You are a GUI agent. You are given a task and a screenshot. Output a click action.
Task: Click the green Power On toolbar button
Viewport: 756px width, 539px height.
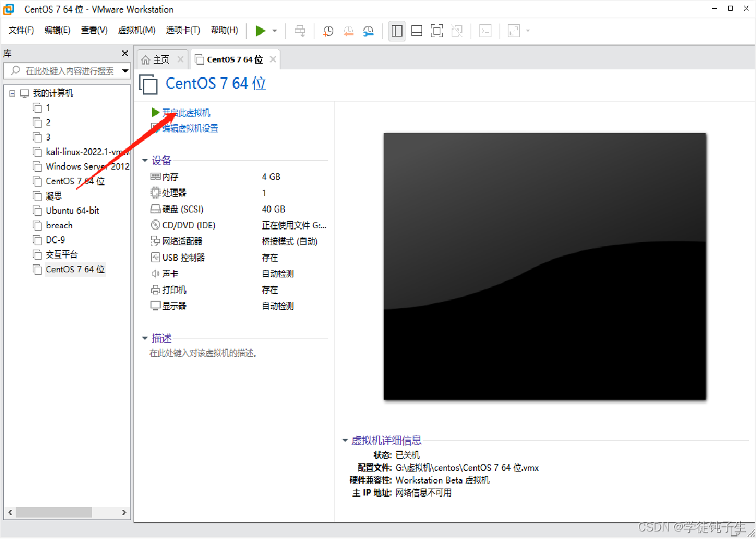point(260,30)
